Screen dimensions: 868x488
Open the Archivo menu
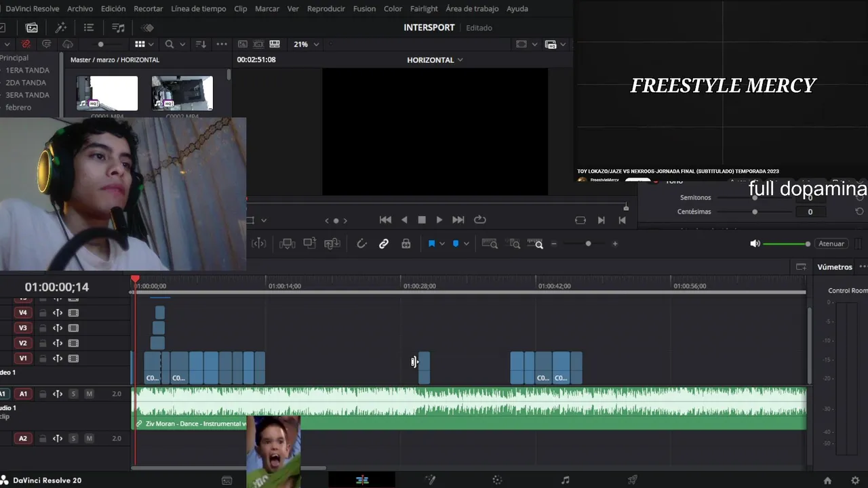pyautogui.click(x=80, y=9)
